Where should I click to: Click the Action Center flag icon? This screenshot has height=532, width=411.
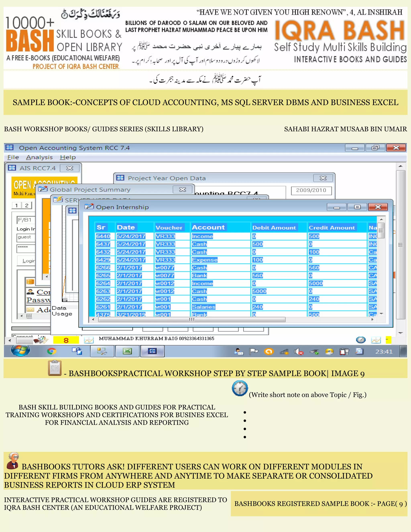click(254, 352)
